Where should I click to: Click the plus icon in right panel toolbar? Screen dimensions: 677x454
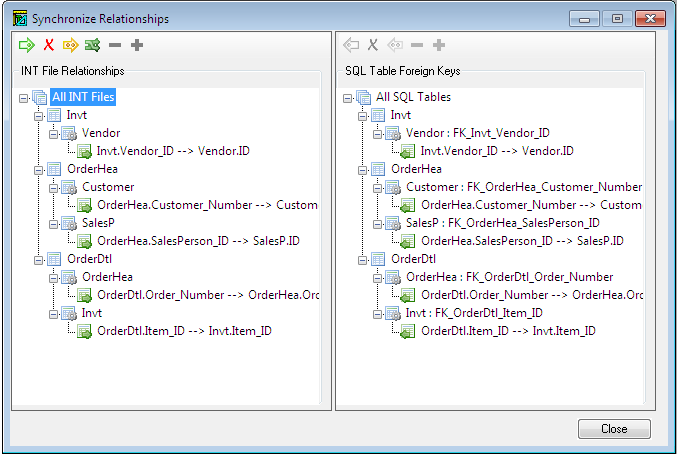pyautogui.click(x=439, y=45)
